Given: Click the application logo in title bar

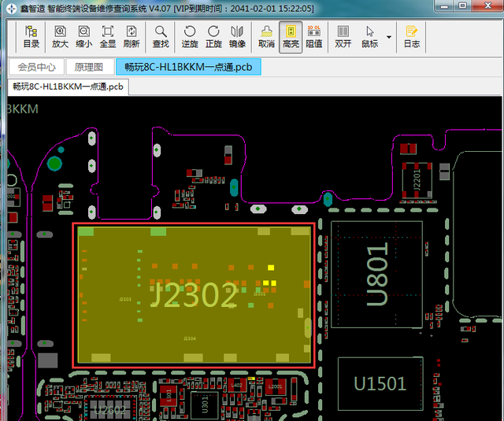Looking at the screenshot, I should pyautogui.click(x=11, y=9).
